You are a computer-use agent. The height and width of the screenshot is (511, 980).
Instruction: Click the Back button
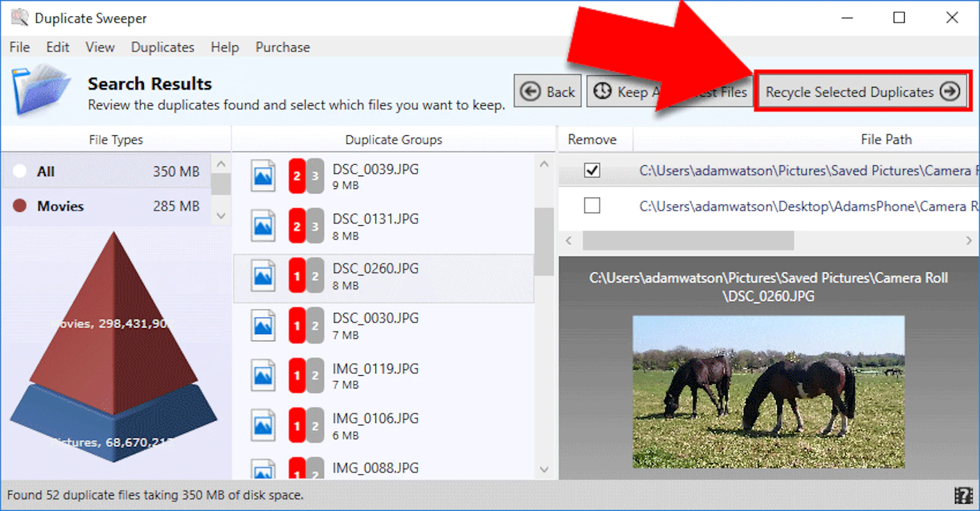(548, 91)
